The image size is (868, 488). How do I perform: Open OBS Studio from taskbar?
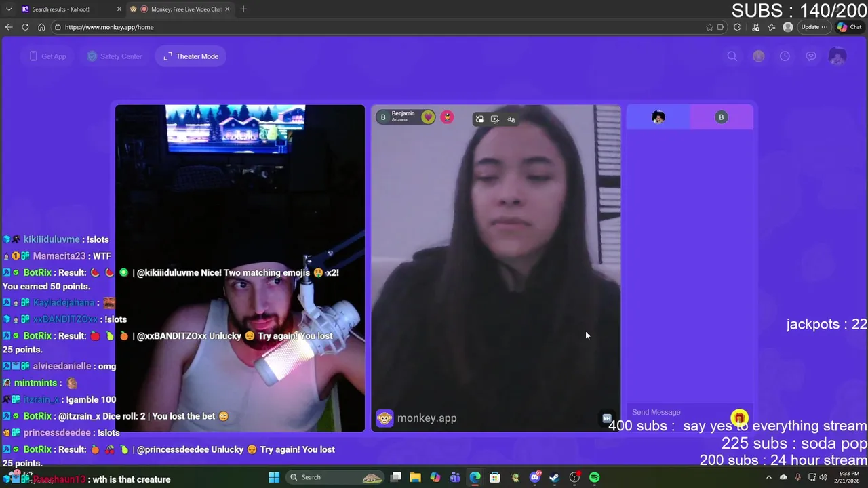574,477
